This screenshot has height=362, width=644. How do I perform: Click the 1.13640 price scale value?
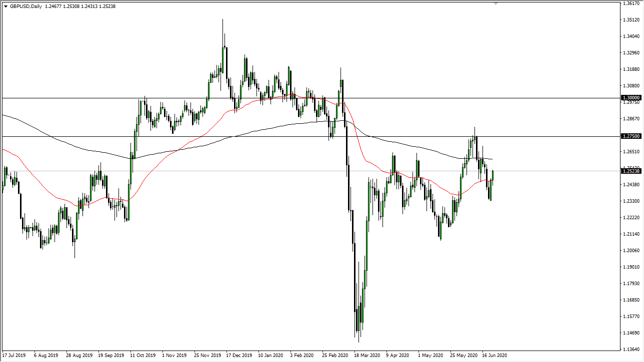coord(631,350)
